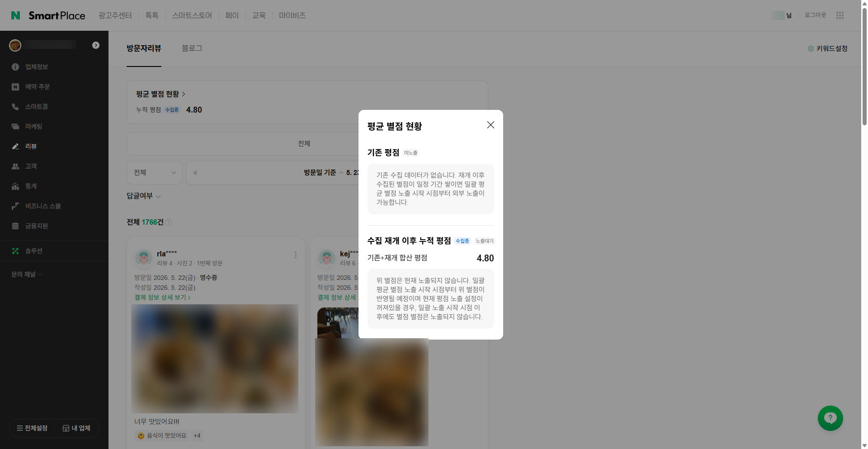The width and height of the screenshot is (868, 449).
Task: Click the kej reviewer avatar
Action: point(326,258)
